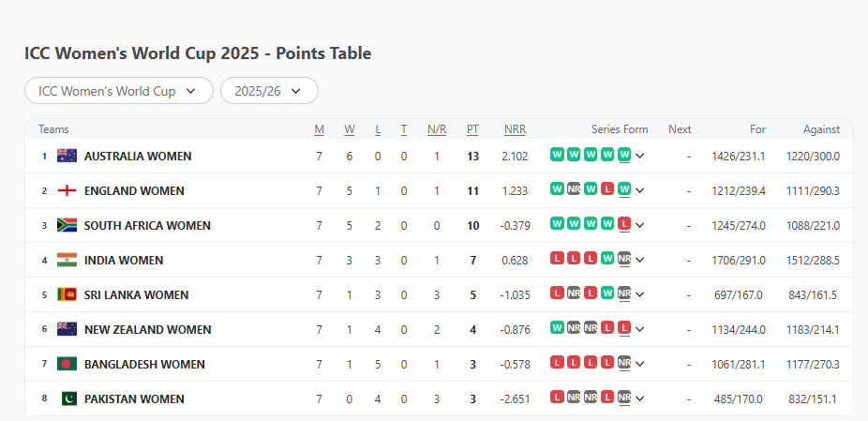This screenshot has height=421, width=868.
Task: Expand Pakistan Women's series form chevron
Action: pyautogui.click(x=640, y=398)
